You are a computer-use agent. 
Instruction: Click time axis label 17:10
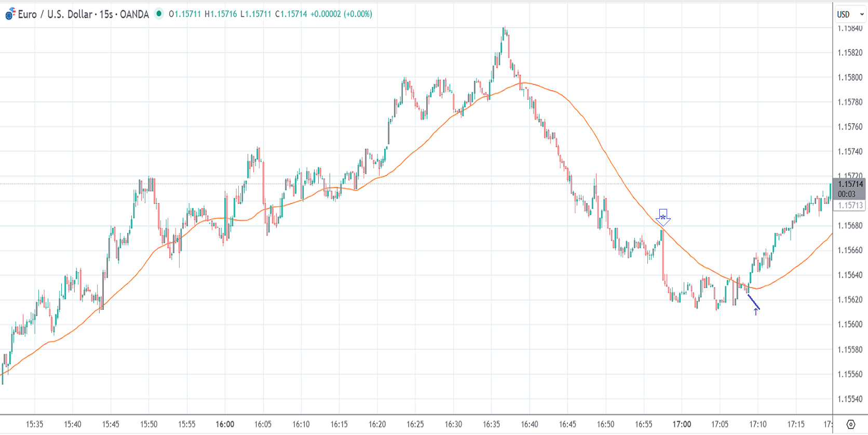click(758, 424)
